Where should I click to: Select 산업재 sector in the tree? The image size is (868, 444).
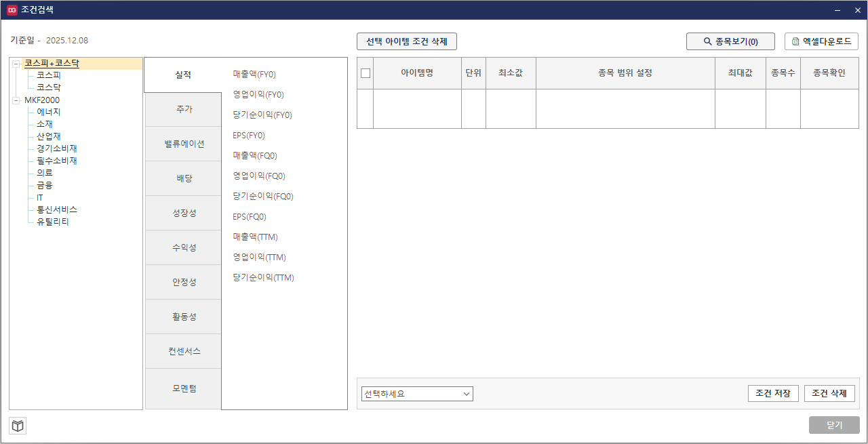(48, 137)
